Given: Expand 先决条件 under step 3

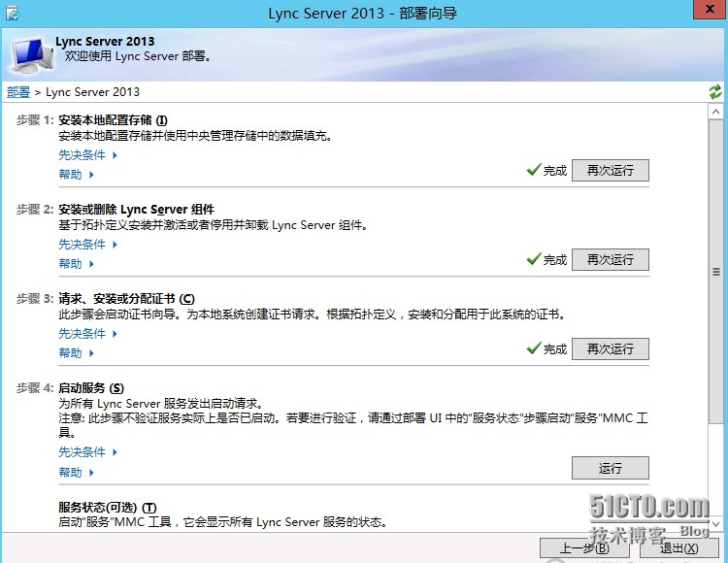Looking at the screenshot, I should click(x=87, y=333).
